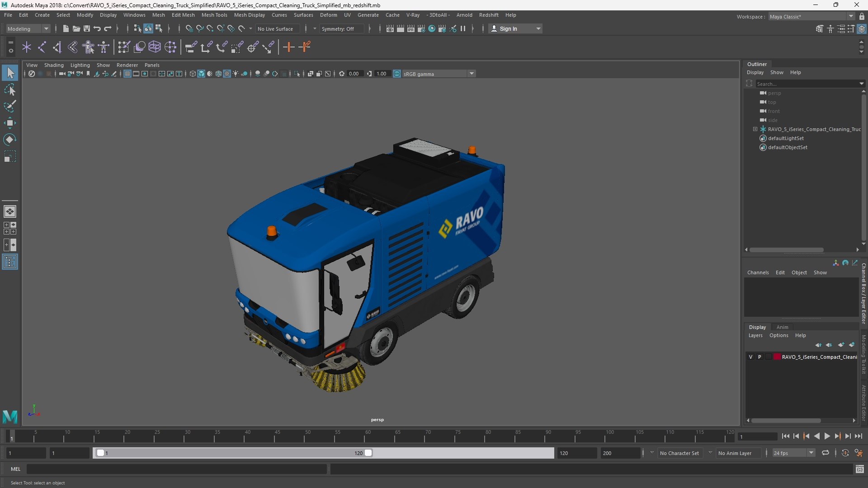Click the render current frame icon
The width and height of the screenshot is (868, 488).
pos(401,28)
